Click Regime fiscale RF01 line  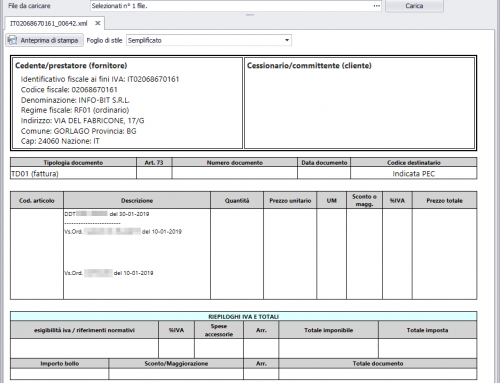75,110
